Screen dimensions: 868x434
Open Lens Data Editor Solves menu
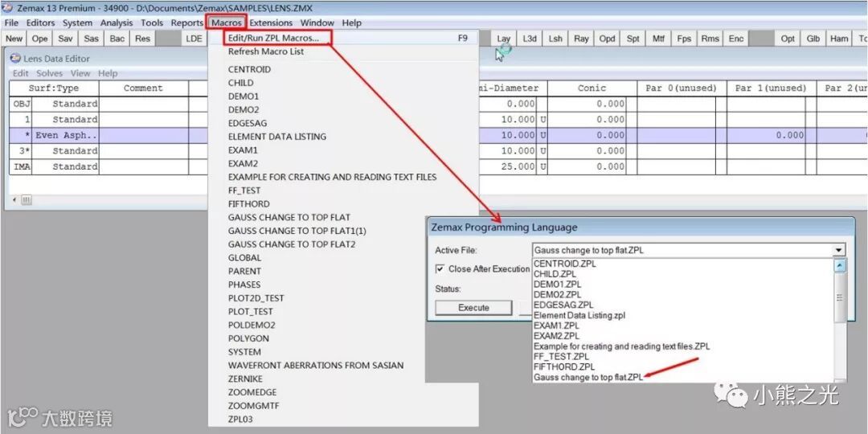(51, 73)
